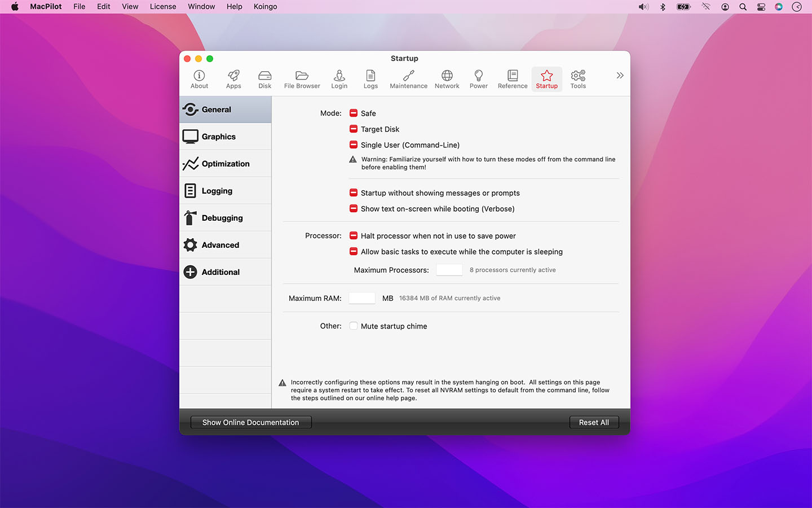This screenshot has width=812, height=508.
Task: Expand the toolbar overflow chevron
Action: [x=620, y=76]
